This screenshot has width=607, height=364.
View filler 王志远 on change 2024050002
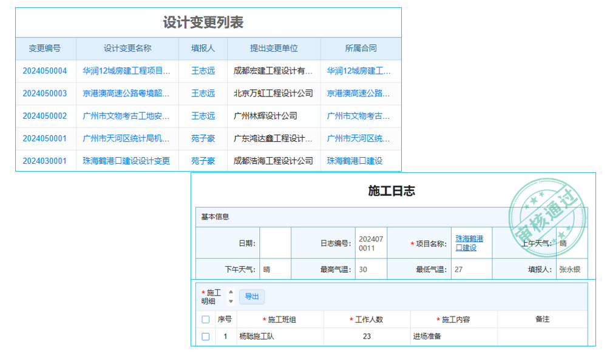point(203,116)
